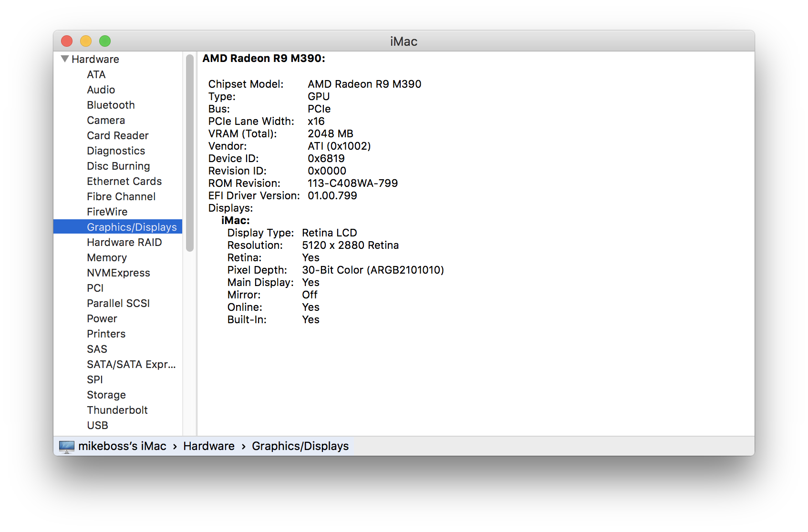Click the AMD Radeon R9 M390 heading

264,58
